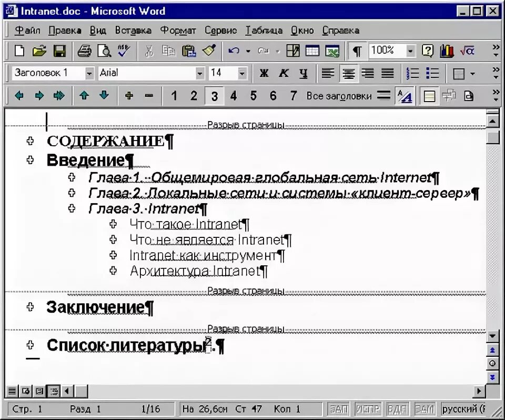Open the Office Assistant help
Image resolution: width=505 pixels, height=420 pixels.
[x=427, y=51]
